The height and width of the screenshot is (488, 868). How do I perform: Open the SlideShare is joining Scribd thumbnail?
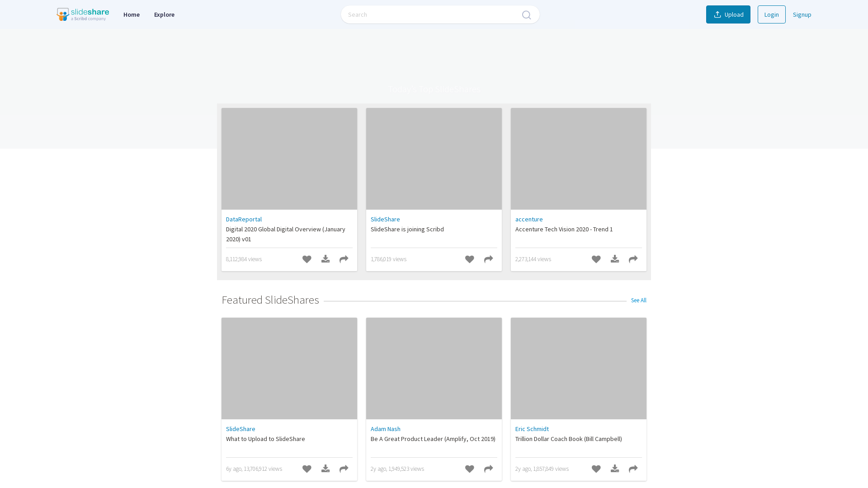point(434,159)
